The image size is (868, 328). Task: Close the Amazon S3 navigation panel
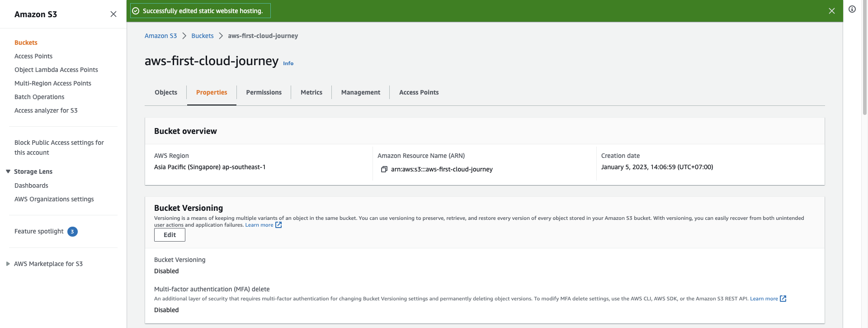click(x=113, y=14)
